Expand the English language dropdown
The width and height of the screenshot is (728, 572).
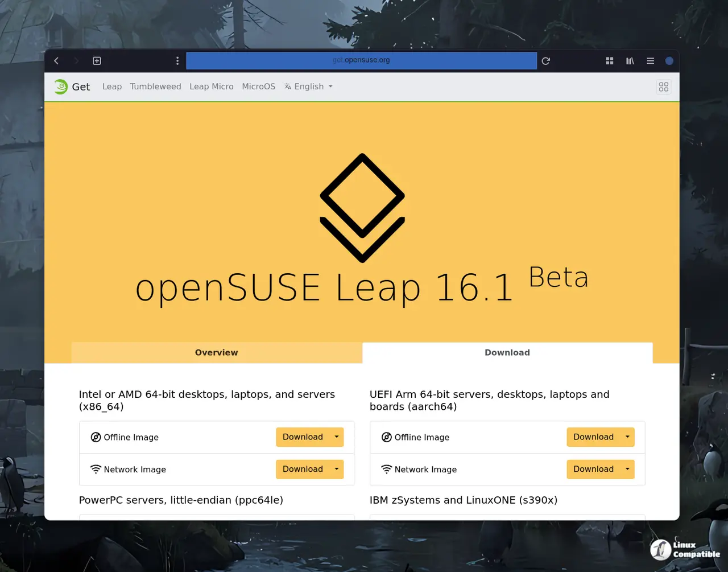pyautogui.click(x=308, y=87)
